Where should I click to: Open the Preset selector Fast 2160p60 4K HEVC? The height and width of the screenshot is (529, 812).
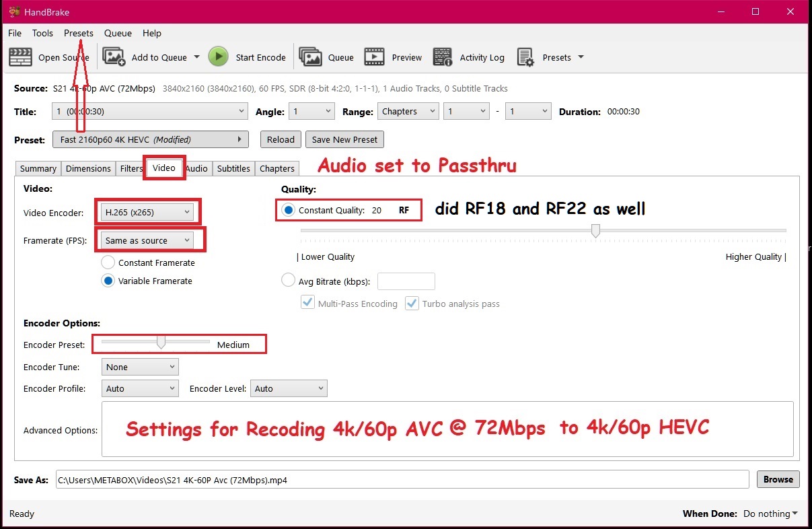click(150, 139)
